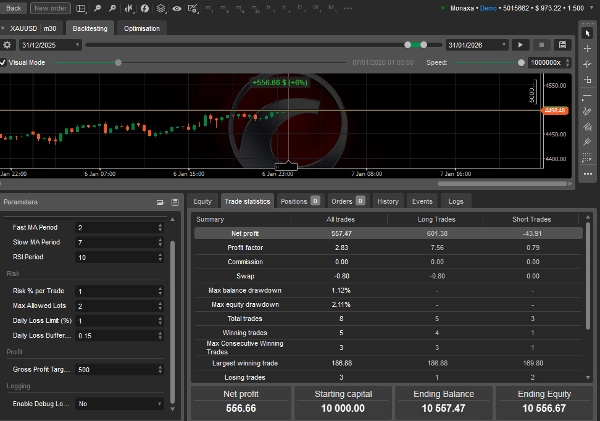The image size is (600, 421).
Task: Click the stop backtest button
Action: coord(541,45)
